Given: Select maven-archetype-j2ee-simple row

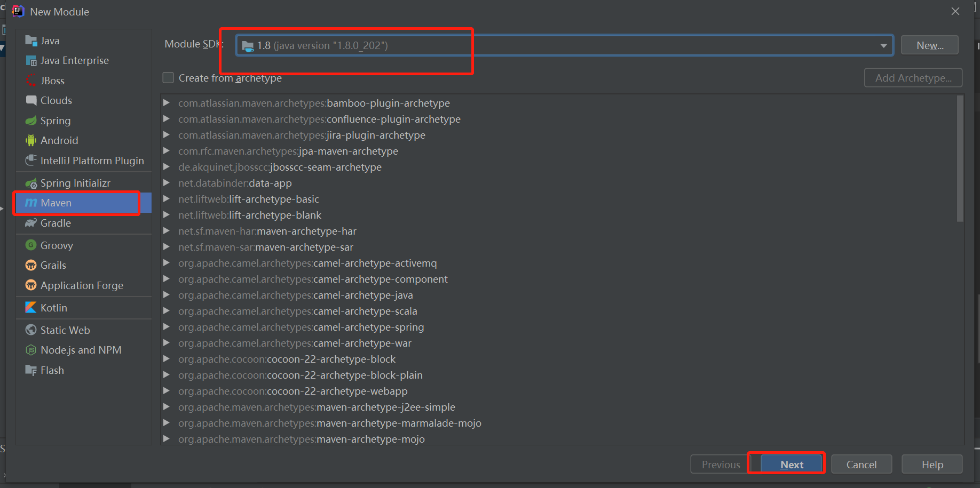Looking at the screenshot, I should tap(558, 407).
